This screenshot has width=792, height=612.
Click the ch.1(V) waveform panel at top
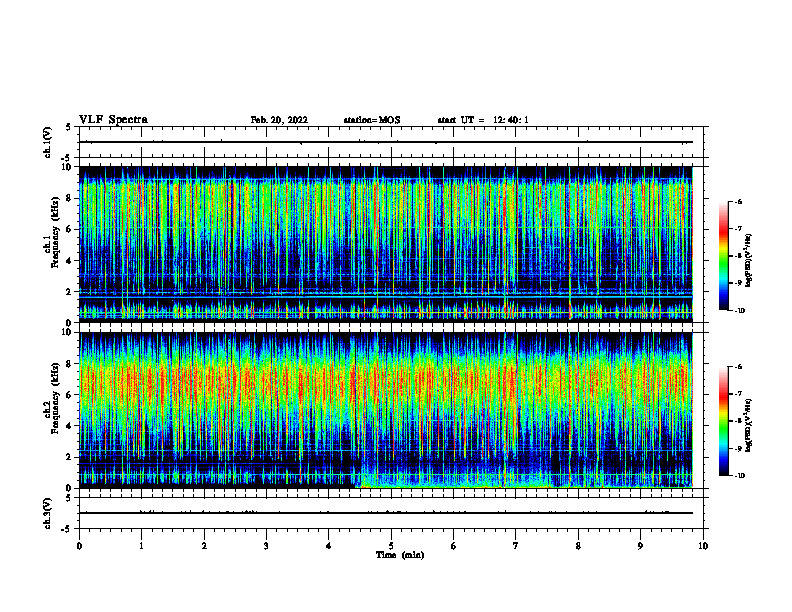[391, 142]
